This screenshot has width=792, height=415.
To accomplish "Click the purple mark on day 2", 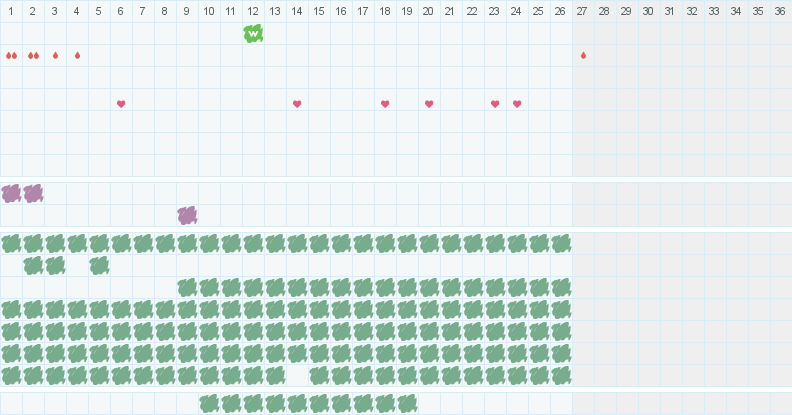I will pos(33,193).
